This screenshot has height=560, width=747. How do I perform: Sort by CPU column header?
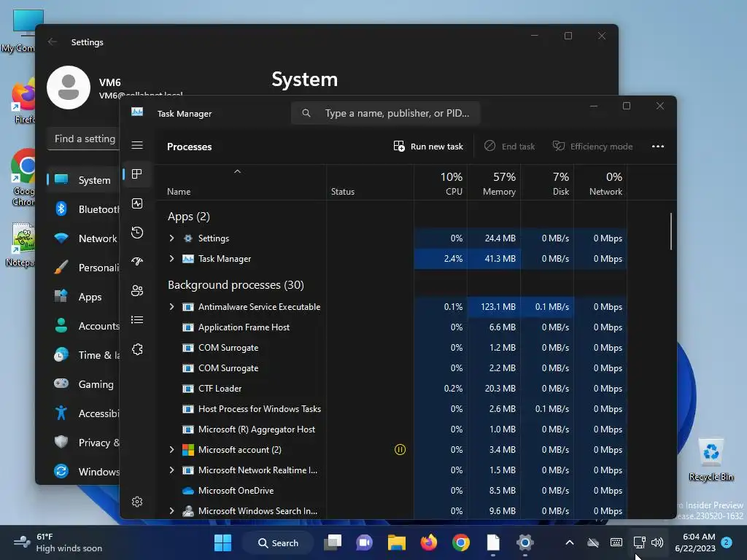point(441,183)
